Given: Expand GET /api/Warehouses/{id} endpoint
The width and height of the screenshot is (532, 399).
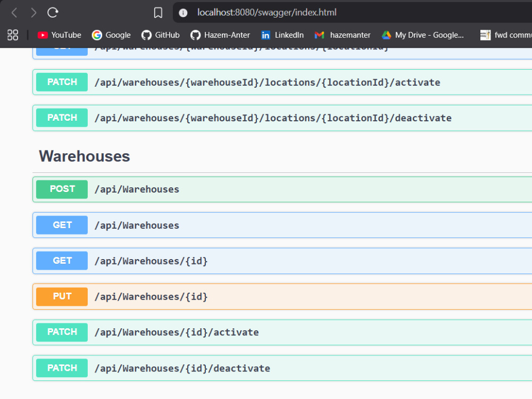Looking at the screenshot, I should coord(282,261).
